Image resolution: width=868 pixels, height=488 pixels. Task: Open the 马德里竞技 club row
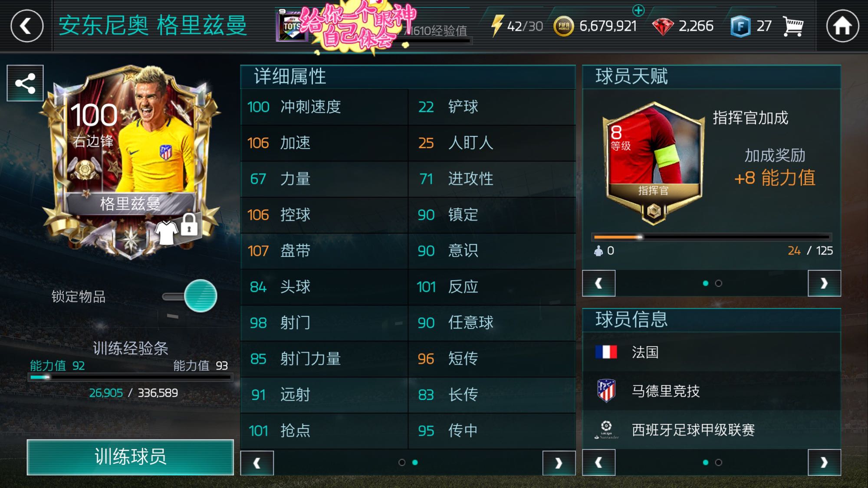point(711,391)
